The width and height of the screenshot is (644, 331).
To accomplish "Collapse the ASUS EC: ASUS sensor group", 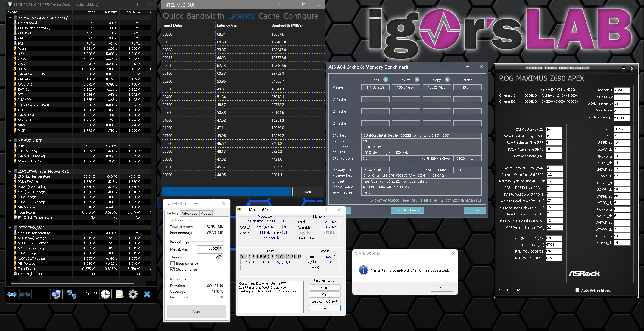I will click(10, 141).
